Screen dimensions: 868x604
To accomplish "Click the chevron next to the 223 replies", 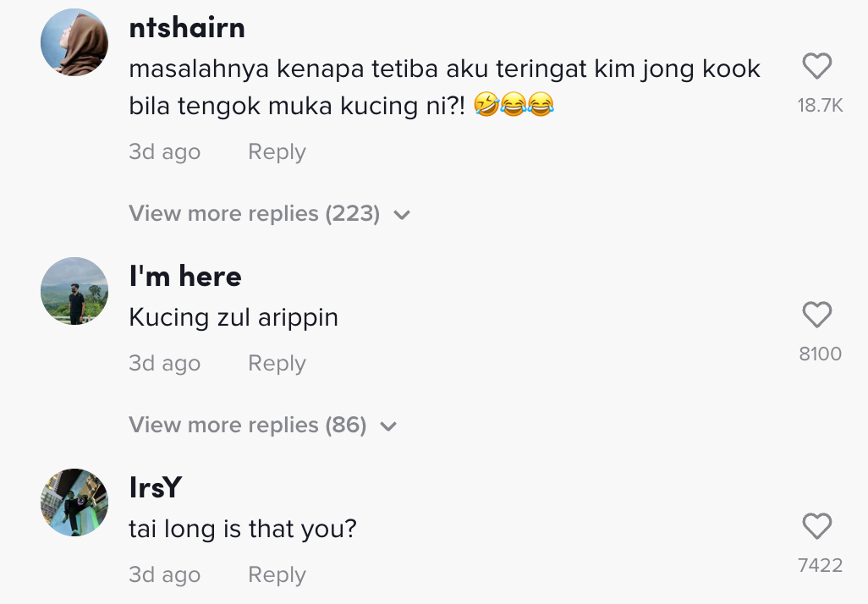I will pyautogui.click(x=402, y=215).
